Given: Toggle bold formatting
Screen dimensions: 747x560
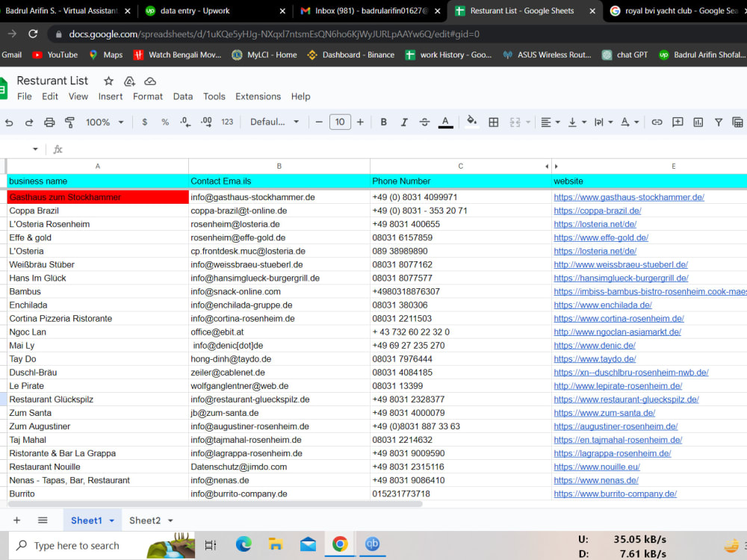Looking at the screenshot, I should click(x=383, y=122).
